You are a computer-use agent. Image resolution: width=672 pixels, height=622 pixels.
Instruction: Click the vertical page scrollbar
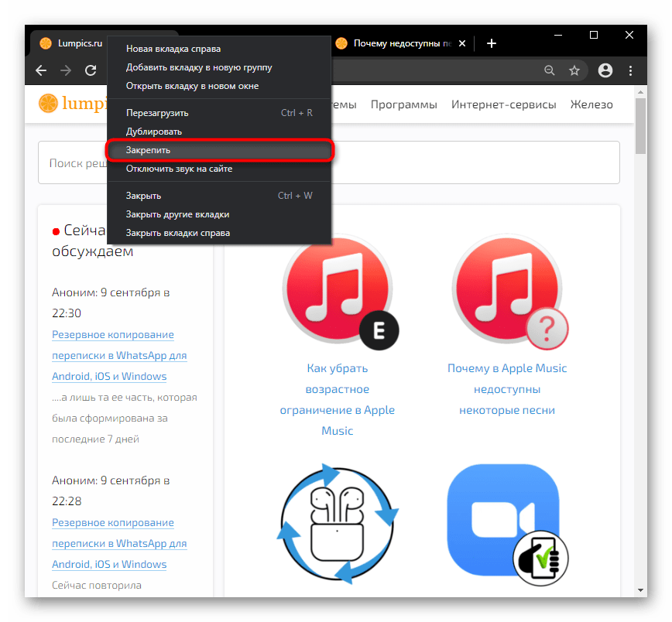(640, 309)
